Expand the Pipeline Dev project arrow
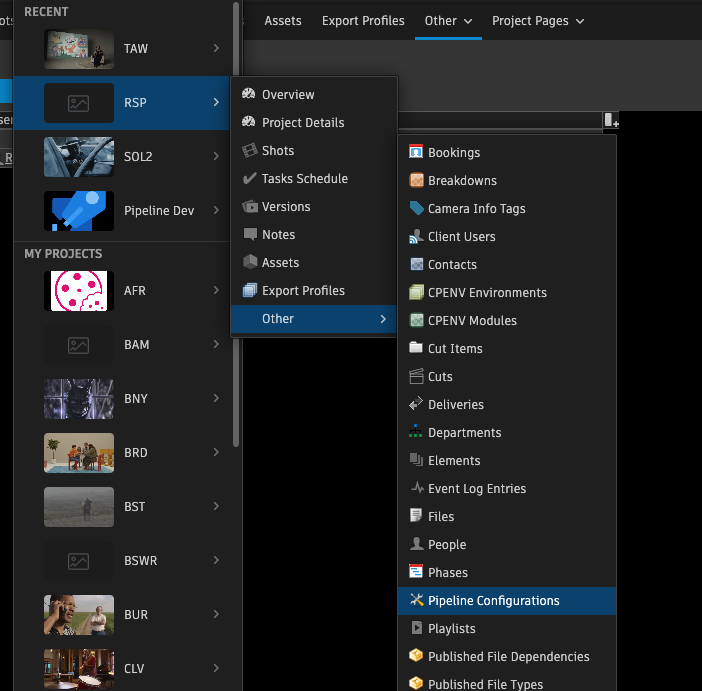The height and width of the screenshot is (691, 702). point(217,211)
